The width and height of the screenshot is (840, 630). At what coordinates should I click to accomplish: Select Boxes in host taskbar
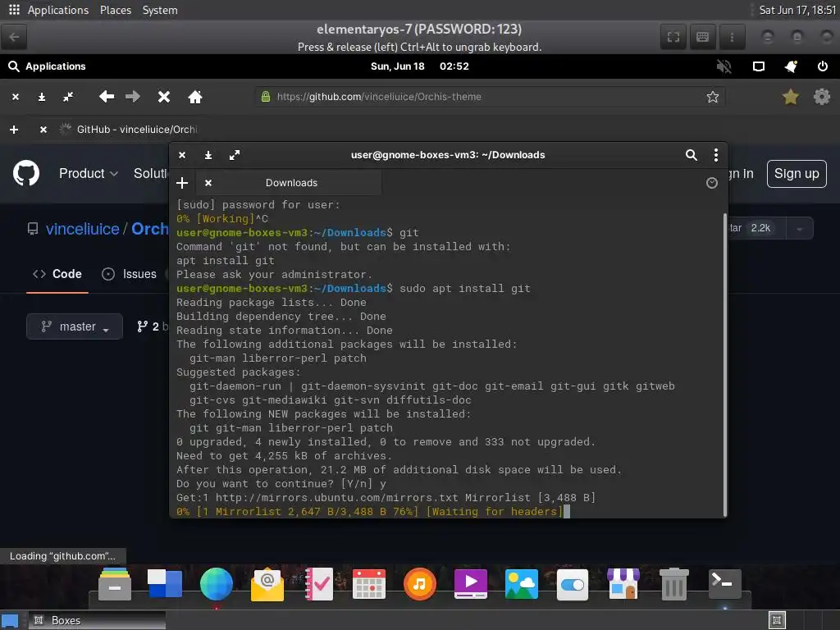pos(97,620)
